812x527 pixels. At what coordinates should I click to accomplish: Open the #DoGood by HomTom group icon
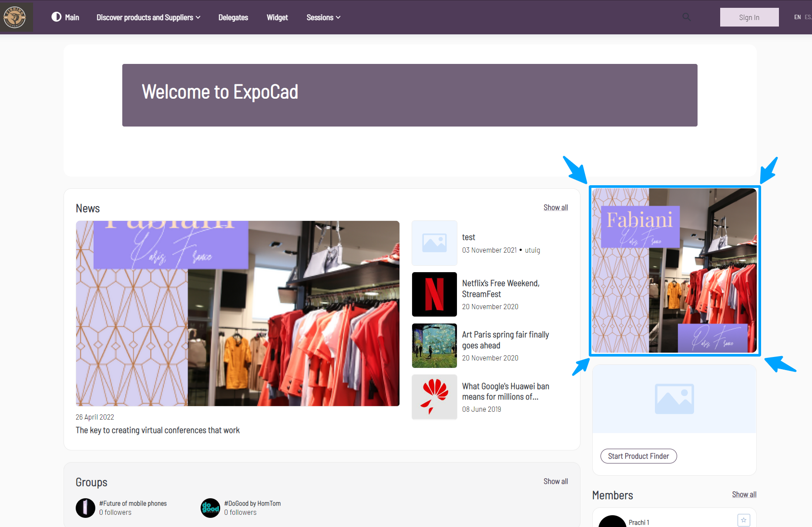(x=210, y=508)
